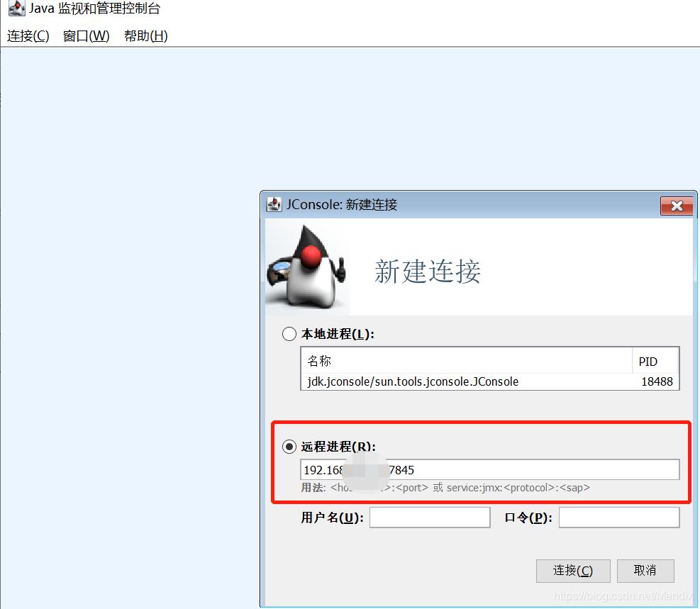Click the 取消 cancel button

click(645, 571)
